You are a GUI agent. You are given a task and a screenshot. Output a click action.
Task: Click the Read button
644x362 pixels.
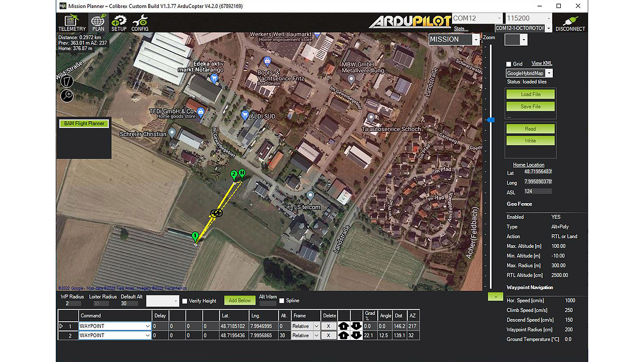[x=531, y=129]
